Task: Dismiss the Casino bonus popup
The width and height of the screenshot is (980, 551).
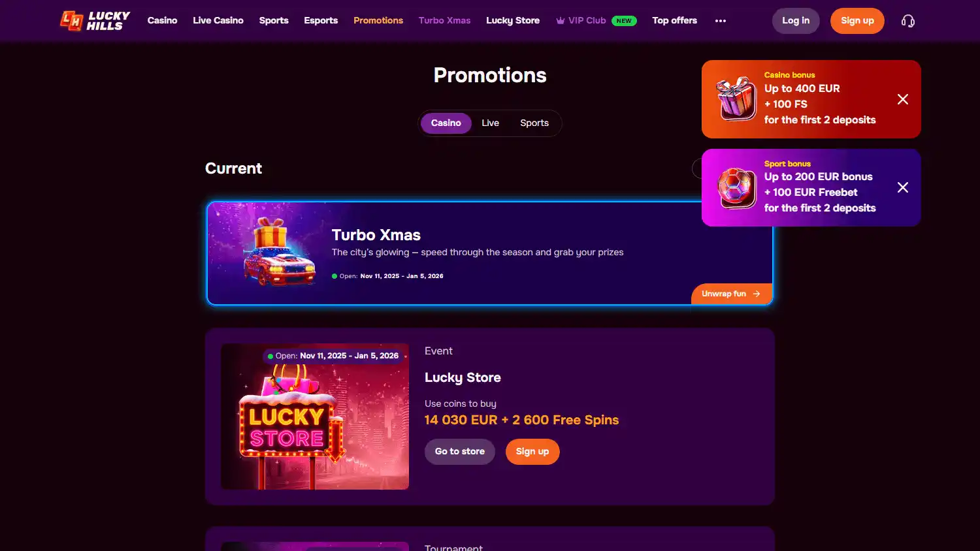Action: [902, 99]
